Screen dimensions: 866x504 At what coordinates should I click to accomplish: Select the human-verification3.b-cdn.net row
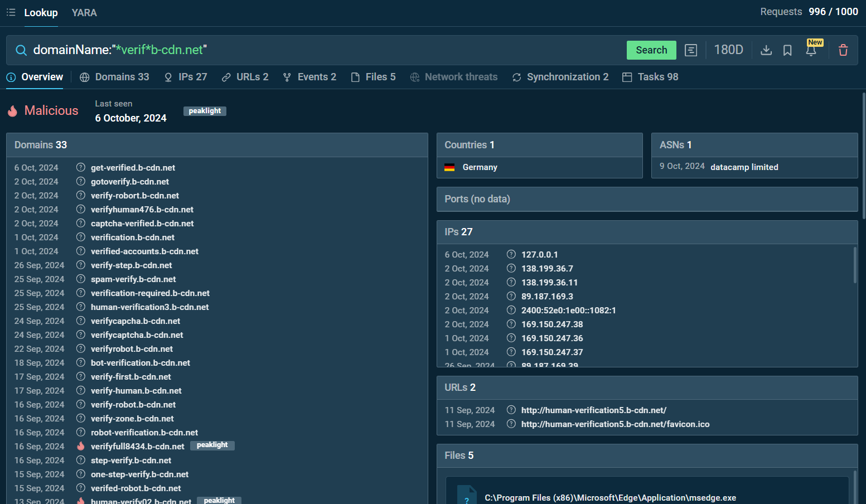[217, 307]
